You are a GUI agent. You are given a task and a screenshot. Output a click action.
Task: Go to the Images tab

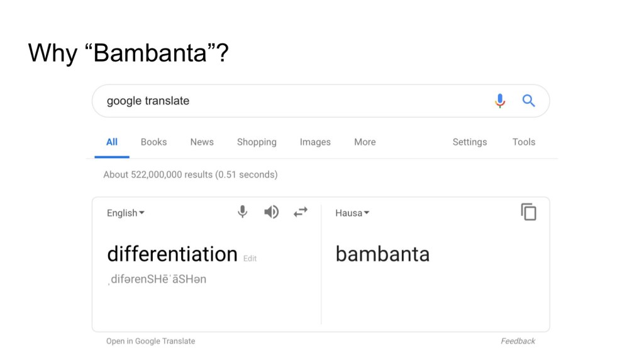(x=315, y=142)
